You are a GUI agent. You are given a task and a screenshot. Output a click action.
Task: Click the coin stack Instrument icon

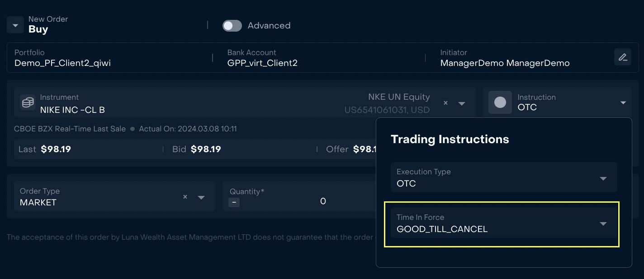pos(28,102)
